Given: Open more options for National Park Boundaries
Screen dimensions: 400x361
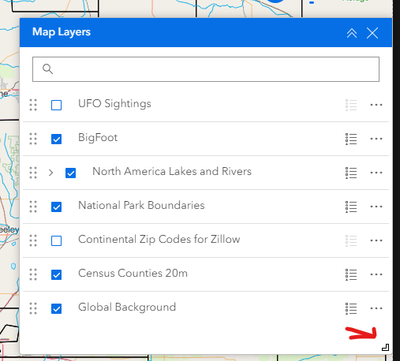Looking at the screenshot, I should pyautogui.click(x=376, y=207).
